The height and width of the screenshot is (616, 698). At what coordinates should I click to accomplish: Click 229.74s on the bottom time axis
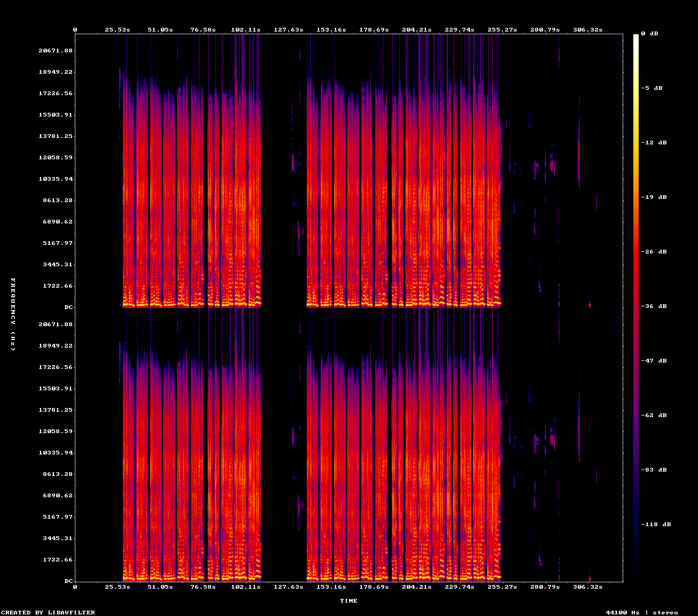(460, 587)
